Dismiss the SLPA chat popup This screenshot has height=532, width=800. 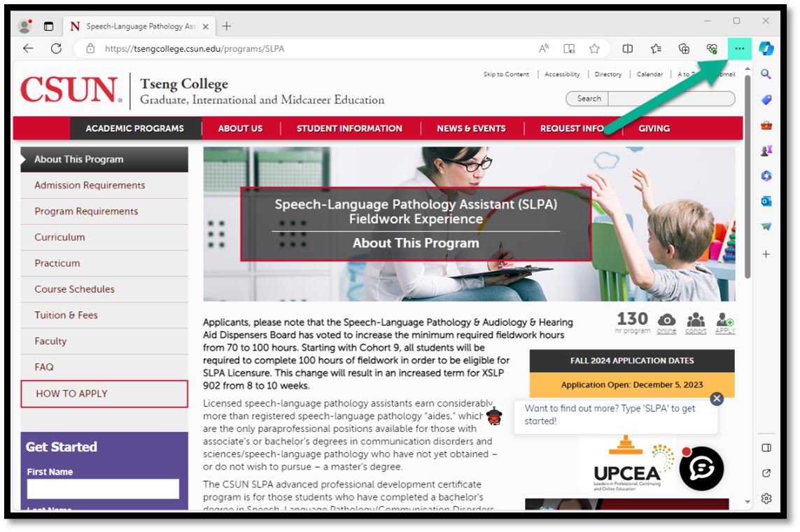pyautogui.click(x=716, y=398)
